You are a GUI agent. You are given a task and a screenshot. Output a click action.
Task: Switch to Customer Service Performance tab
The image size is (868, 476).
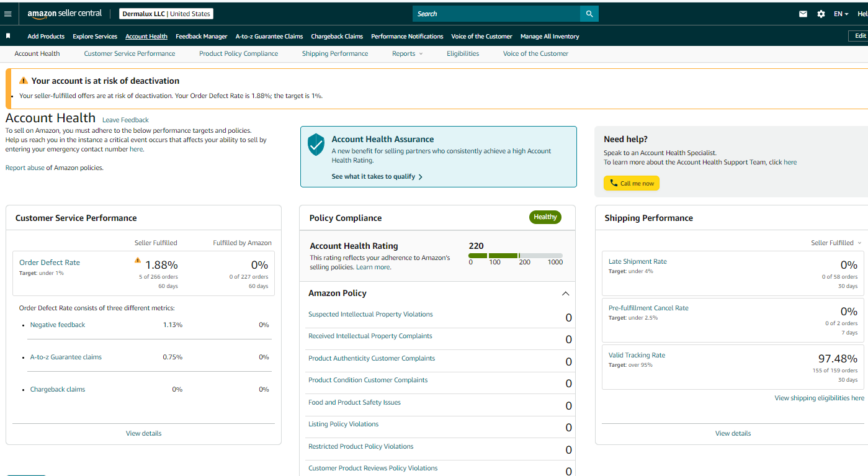[x=130, y=53]
